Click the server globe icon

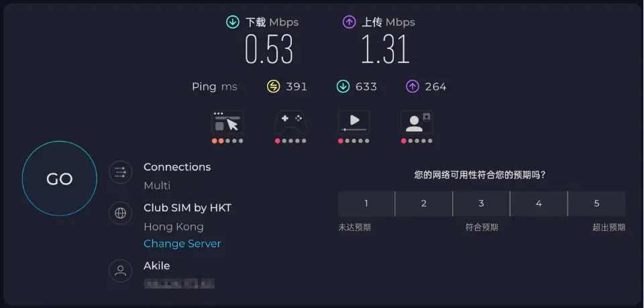coord(121,213)
